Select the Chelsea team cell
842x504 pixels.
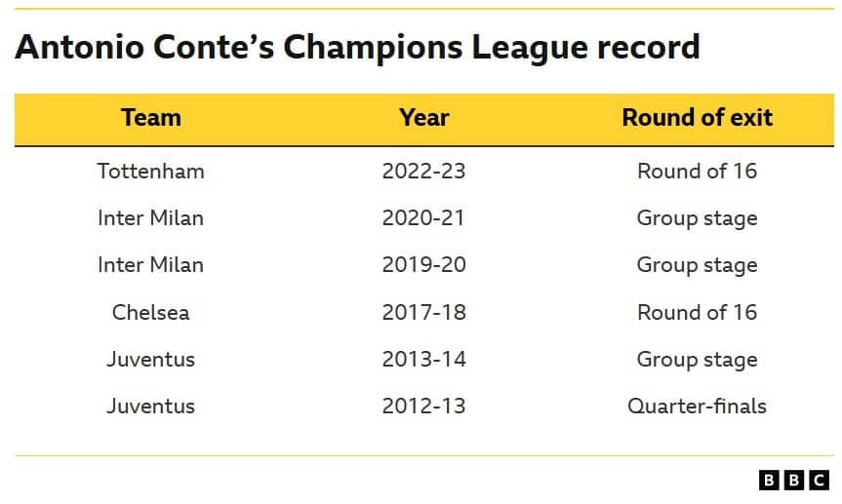point(150,313)
